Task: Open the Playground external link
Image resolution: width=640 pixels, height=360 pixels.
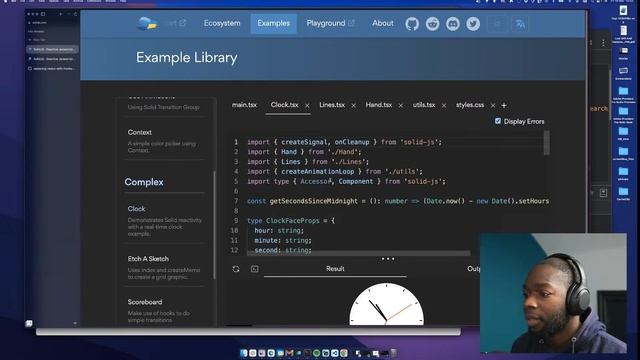Action: tap(331, 23)
